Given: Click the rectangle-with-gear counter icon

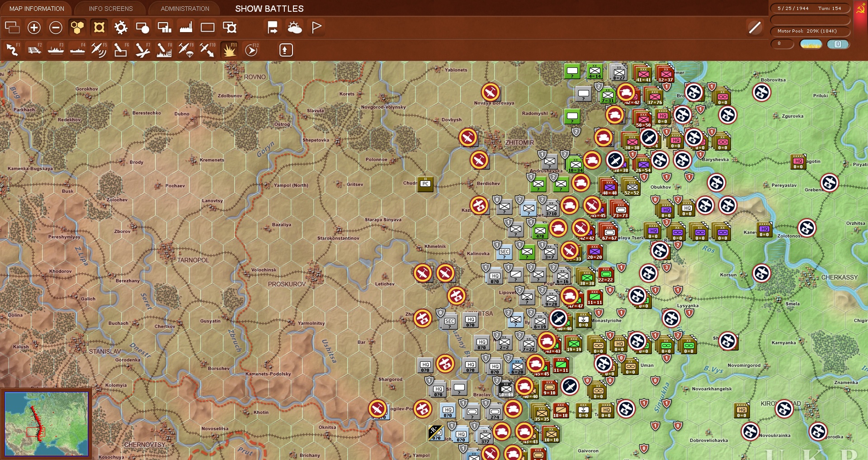Looking at the screenshot, I should tap(230, 28).
